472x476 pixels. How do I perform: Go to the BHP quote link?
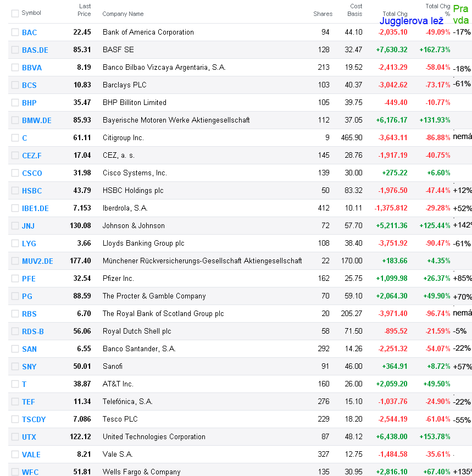29,103
